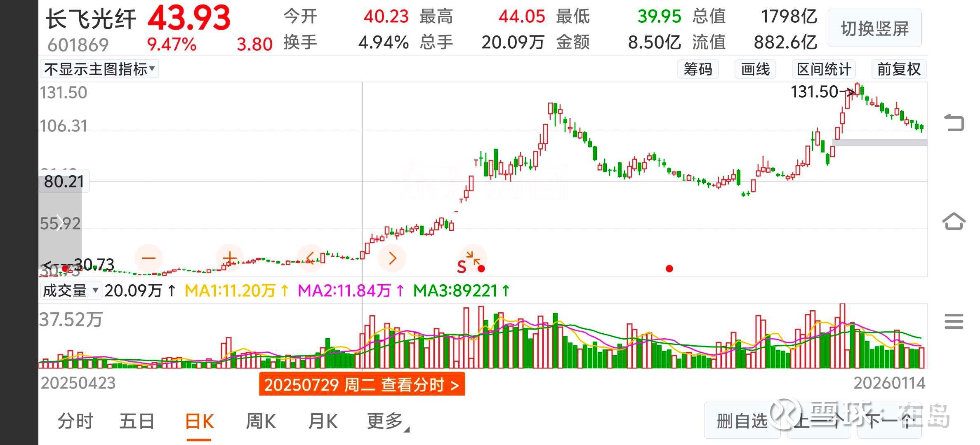The height and width of the screenshot is (445, 980).
Task: Toggle 前复权 price adjustment
Action: 899,69
